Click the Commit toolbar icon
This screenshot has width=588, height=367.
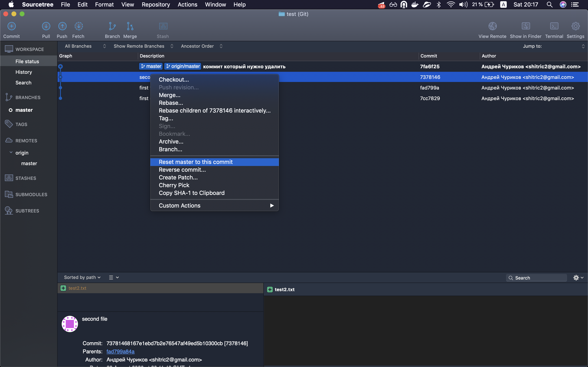[x=11, y=26]
